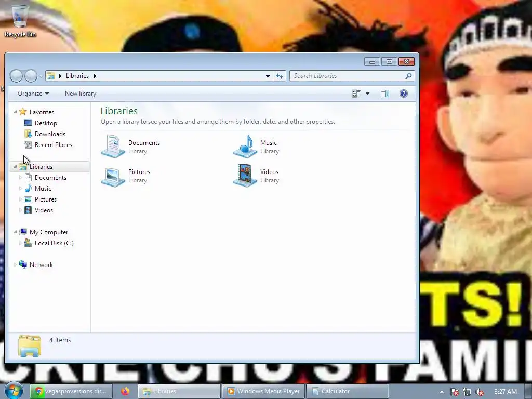
Task: Select the Videos library icon in the main pane
Action: (x=245, y=176)
